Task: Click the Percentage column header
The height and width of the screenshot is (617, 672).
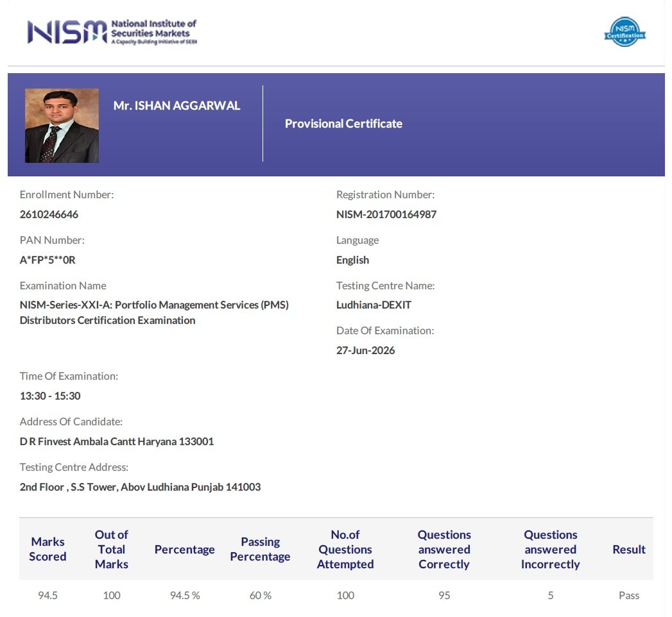Action: [x=185, y=550]
